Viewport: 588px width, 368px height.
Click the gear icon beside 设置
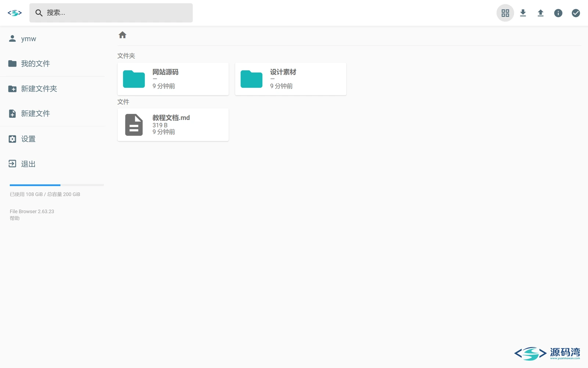tap(12, 139)
